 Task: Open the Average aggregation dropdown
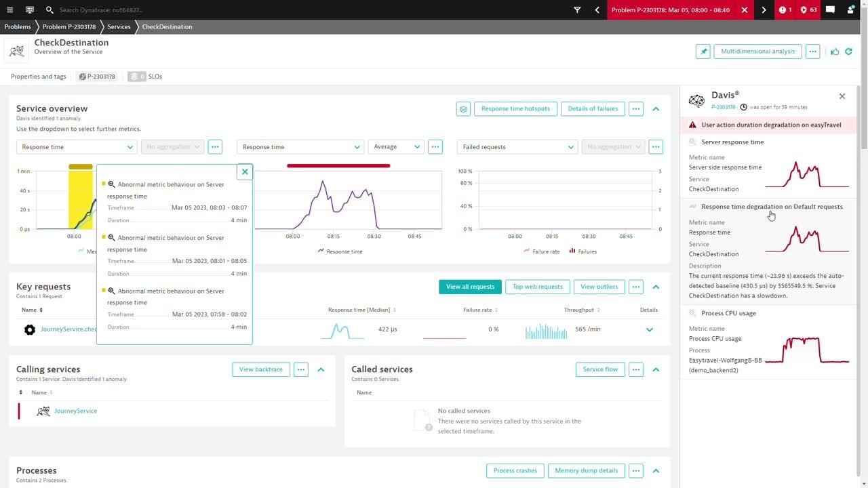[396, 146]
